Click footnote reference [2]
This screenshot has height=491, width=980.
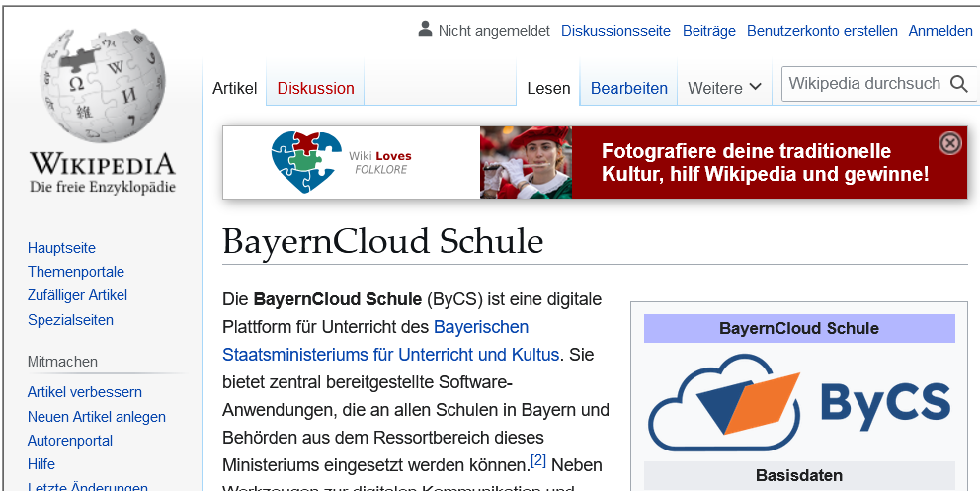[538, 461]
